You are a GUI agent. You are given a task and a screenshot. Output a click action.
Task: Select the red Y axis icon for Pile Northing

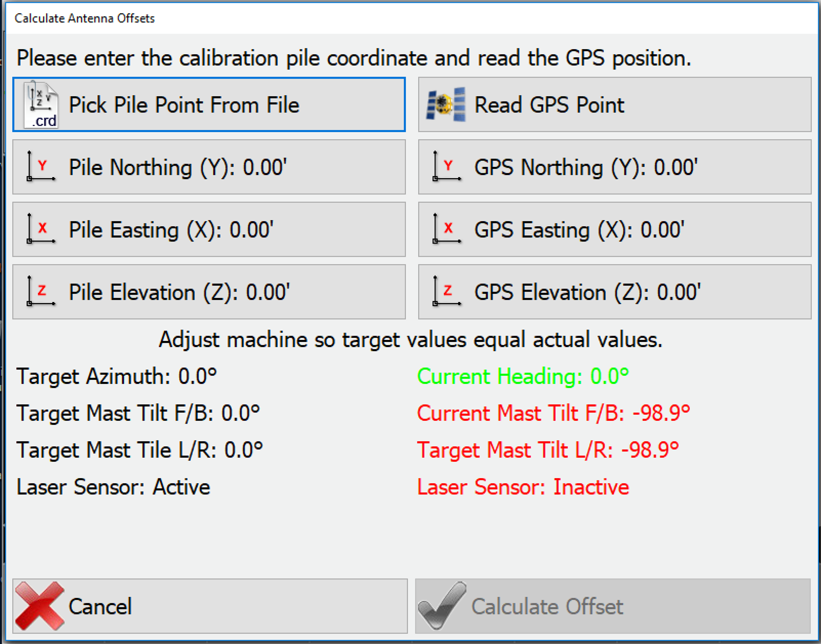click(41, 167)
